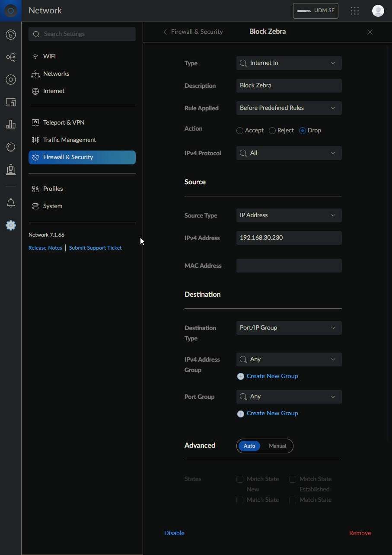Click the Client Devices icon in left rail

pos(11,102)
